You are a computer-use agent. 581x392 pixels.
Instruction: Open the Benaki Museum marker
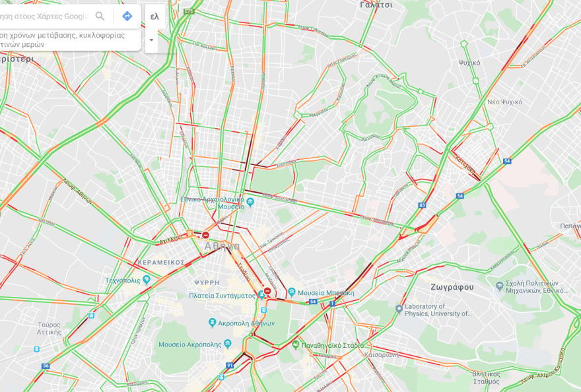point(292,292)
